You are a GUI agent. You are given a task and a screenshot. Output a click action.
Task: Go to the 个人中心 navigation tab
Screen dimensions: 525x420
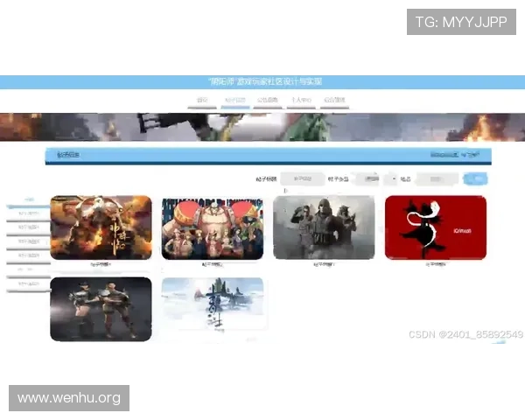tap(300, 101)
